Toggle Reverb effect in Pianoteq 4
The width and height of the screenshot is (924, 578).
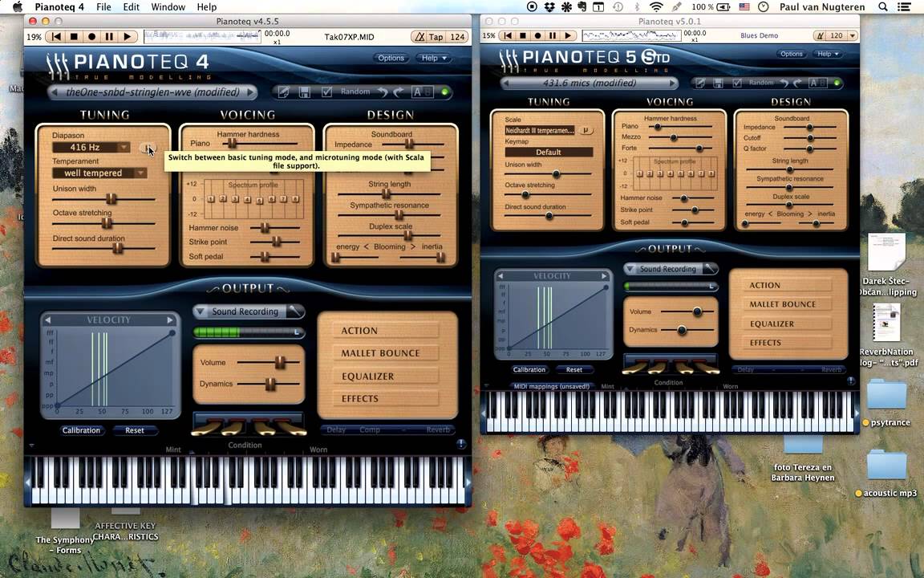[x=438, y=430]
